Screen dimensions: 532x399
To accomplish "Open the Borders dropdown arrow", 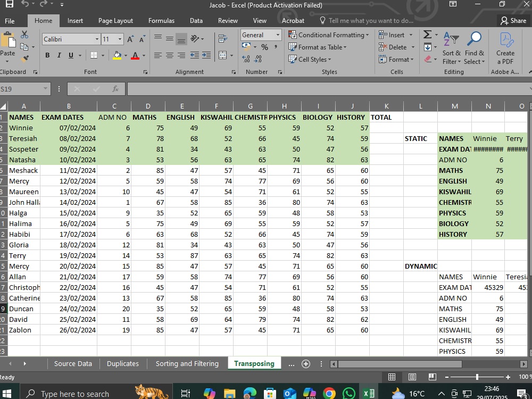I will point(103,55).
